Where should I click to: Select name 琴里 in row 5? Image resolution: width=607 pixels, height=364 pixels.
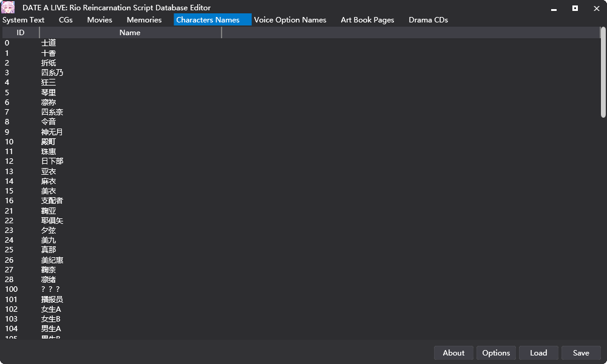click(x=49, y=92)
